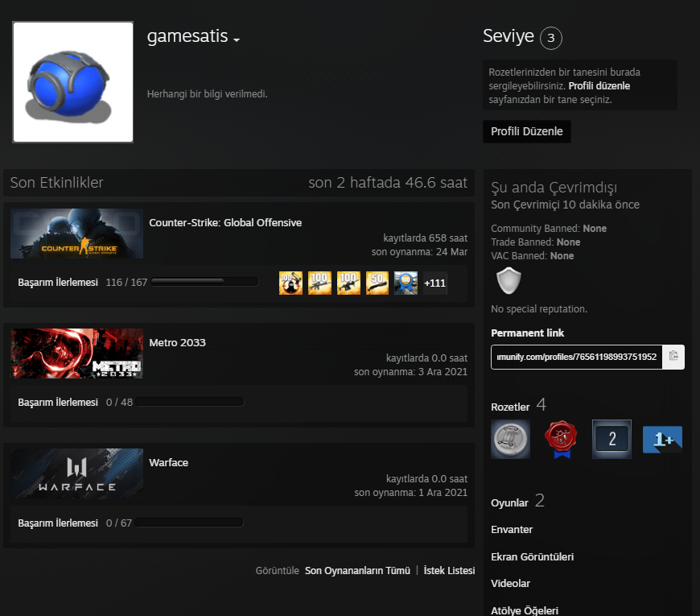Open the red wax seal badge

click(x=561, y=439)
